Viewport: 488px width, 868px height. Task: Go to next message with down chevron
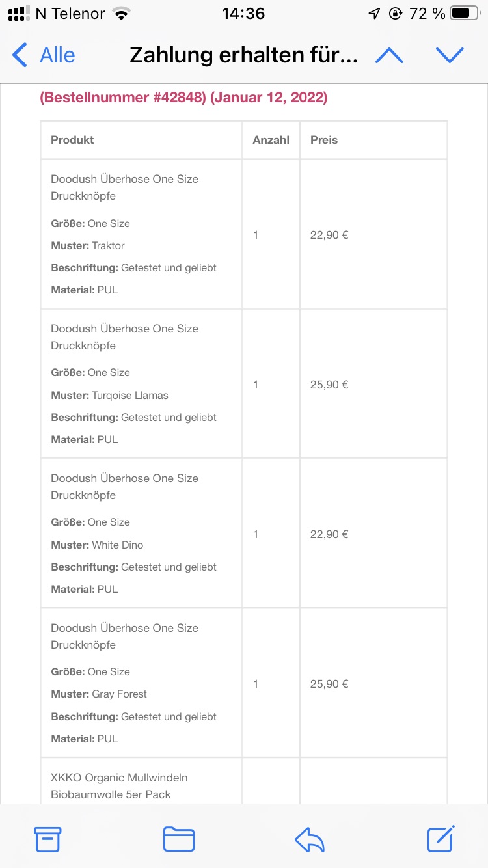(450, 55)
